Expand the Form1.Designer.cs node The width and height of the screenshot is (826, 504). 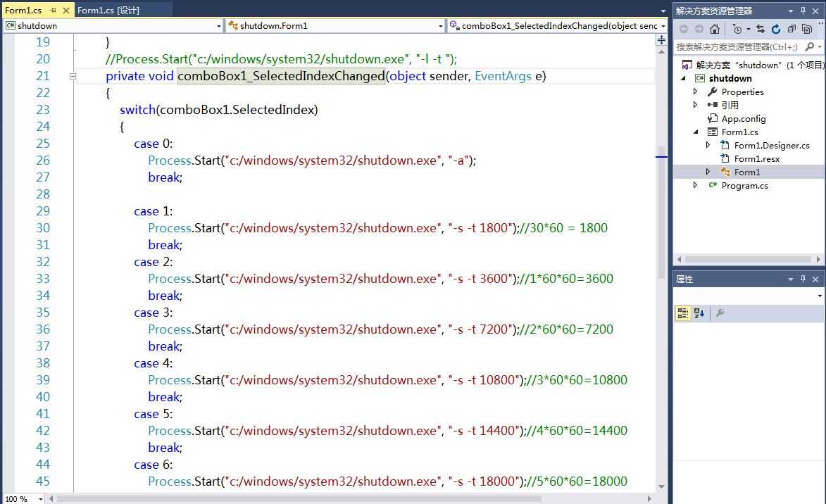pyautogui.click(x=708, y=145)
